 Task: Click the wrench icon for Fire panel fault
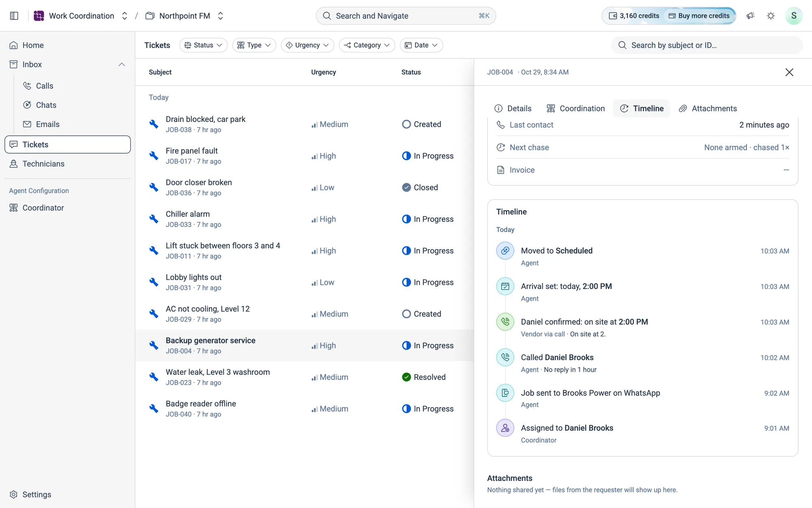(153, 156)
